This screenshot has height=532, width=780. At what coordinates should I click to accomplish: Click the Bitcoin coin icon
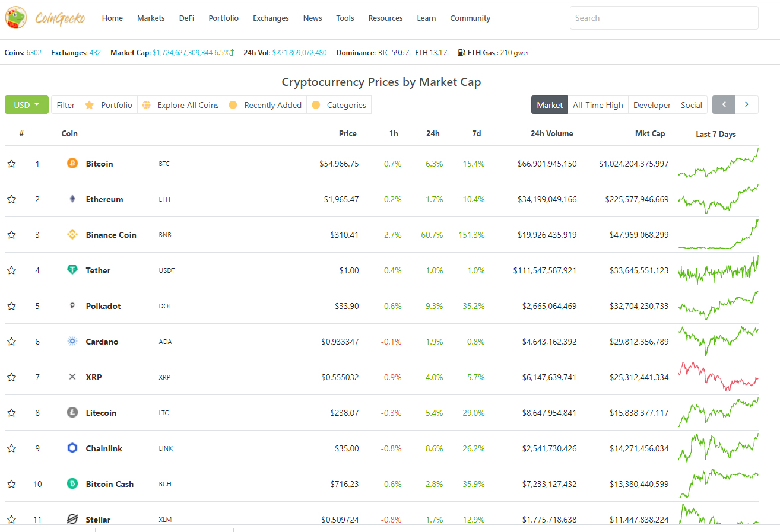72,163
